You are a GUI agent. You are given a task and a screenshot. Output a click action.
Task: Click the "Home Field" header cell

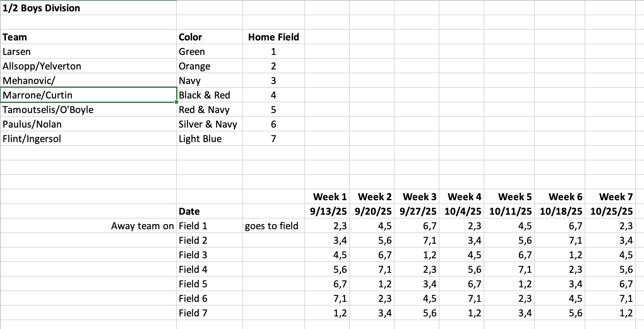tap(273, 37)
